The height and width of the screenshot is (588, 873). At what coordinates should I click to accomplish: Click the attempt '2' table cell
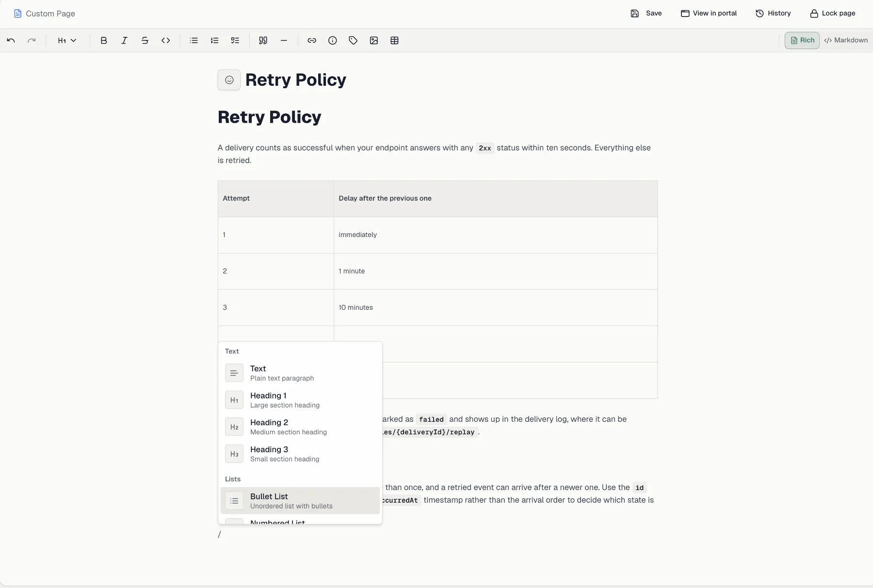coord(276,271)
